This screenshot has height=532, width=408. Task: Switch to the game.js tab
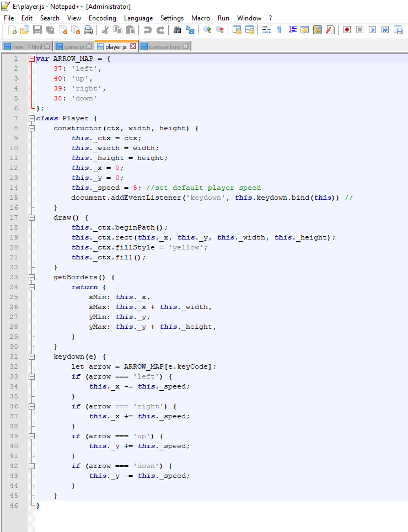[x=74, y=47]
